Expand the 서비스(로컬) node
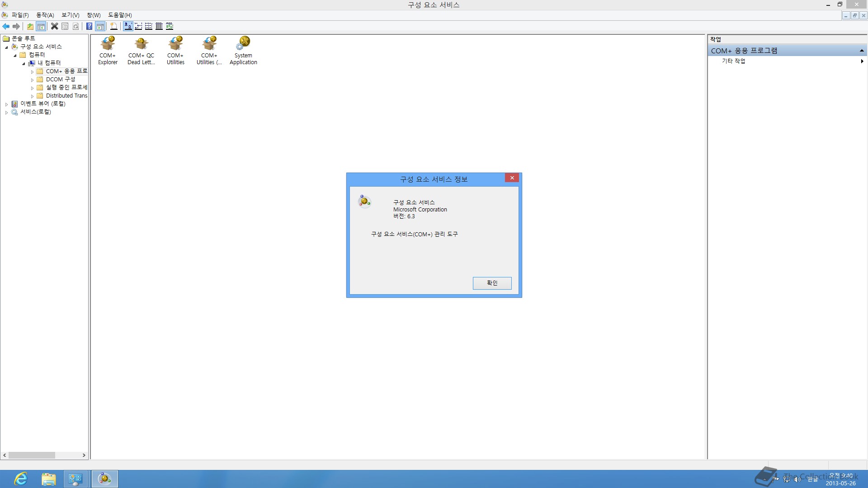This screenshot has height=488, width=868. pos(6,112)
